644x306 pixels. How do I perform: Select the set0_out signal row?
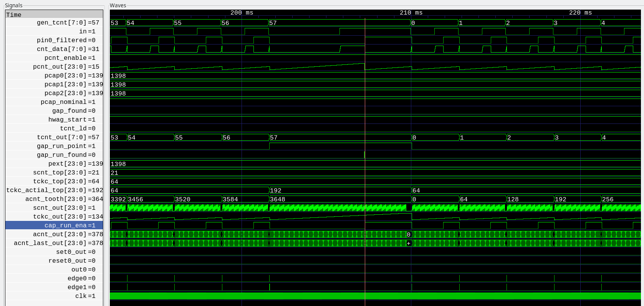click(54, 252)
